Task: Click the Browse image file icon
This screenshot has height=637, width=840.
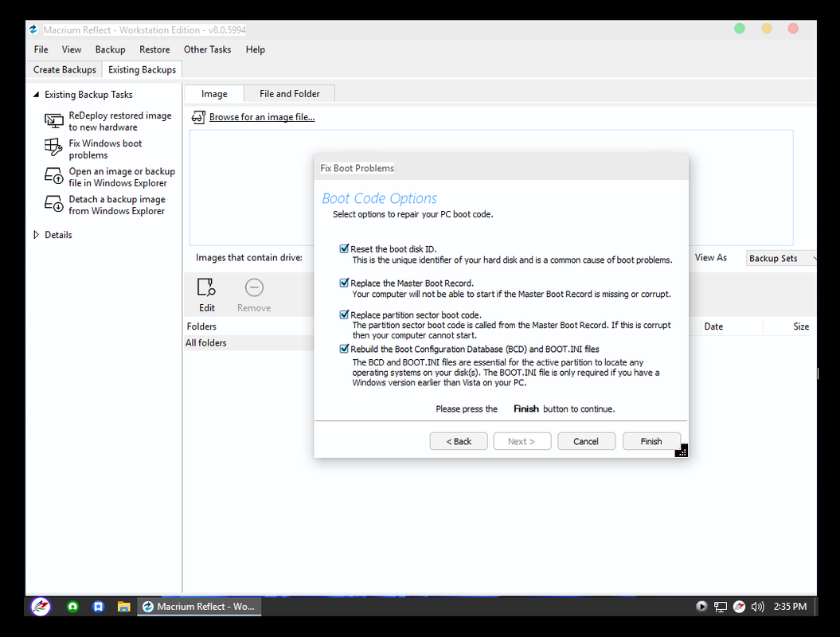Action: 199,117
